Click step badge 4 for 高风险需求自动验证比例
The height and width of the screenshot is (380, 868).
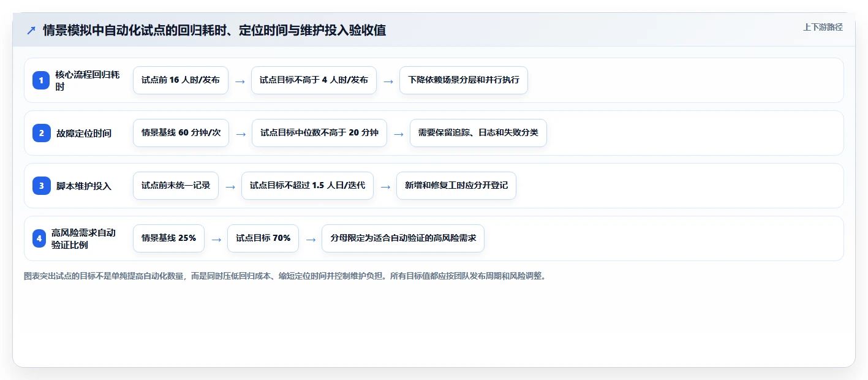pyautogui.click(x=39, y=238)
